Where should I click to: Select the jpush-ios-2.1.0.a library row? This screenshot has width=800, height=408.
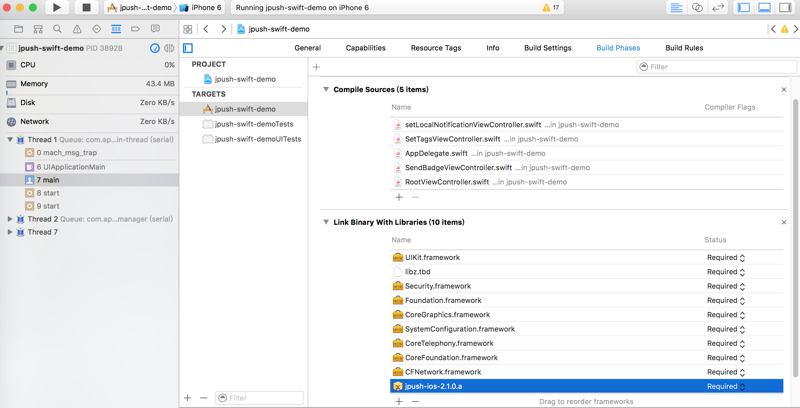(587, 386)
